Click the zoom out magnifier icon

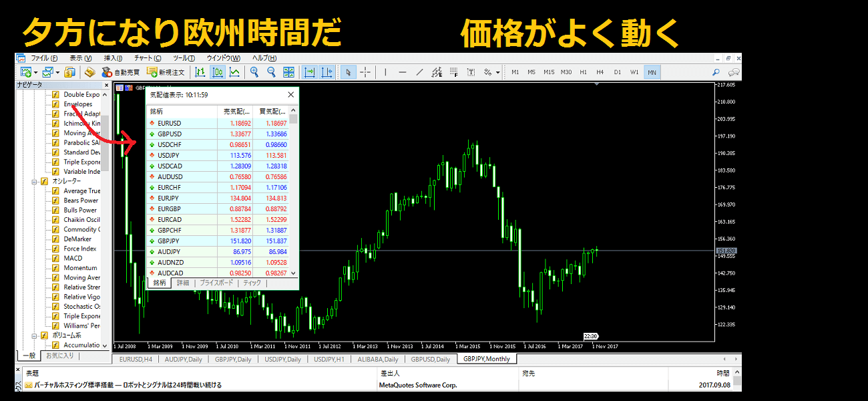coord(271,72)
